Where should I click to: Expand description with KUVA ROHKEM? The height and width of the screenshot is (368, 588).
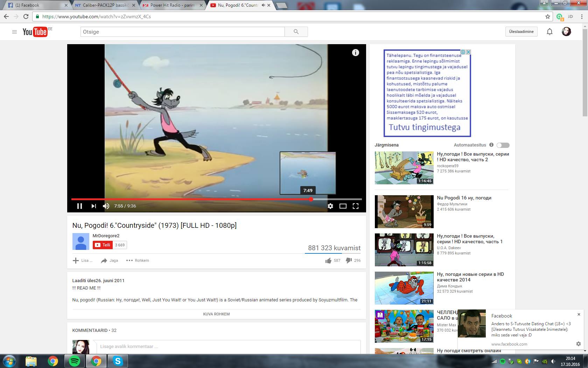click(x=216, y=314)
